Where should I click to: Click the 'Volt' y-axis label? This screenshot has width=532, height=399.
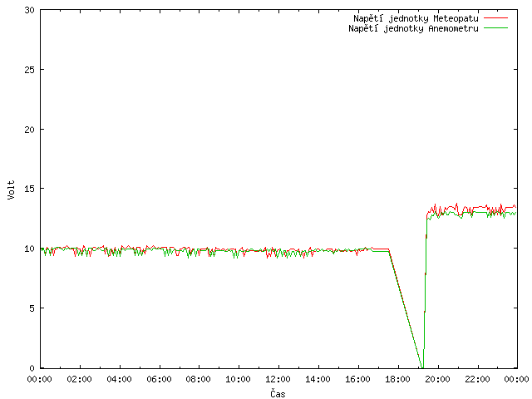tap(11, 190)
